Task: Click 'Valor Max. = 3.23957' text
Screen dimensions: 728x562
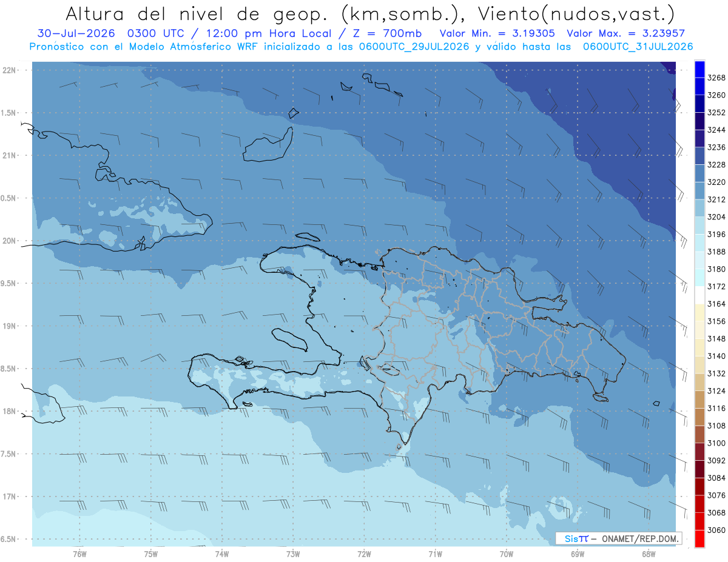Action: point(625,34)
